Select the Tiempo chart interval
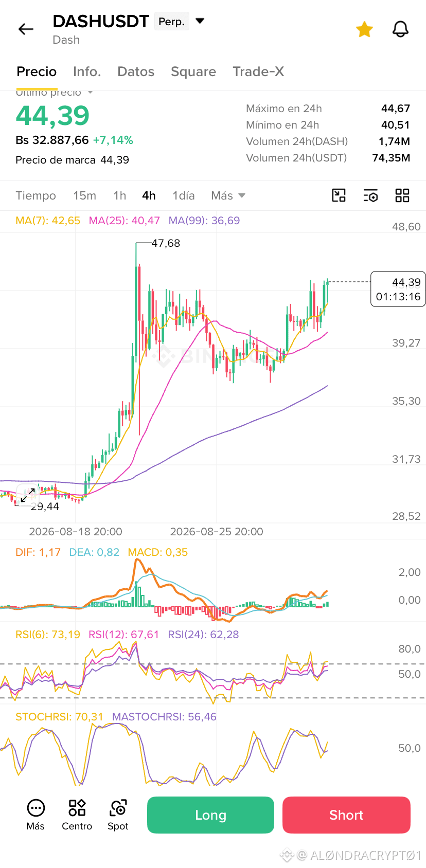This screenshot has height=868, width=426. click(35, 195)
